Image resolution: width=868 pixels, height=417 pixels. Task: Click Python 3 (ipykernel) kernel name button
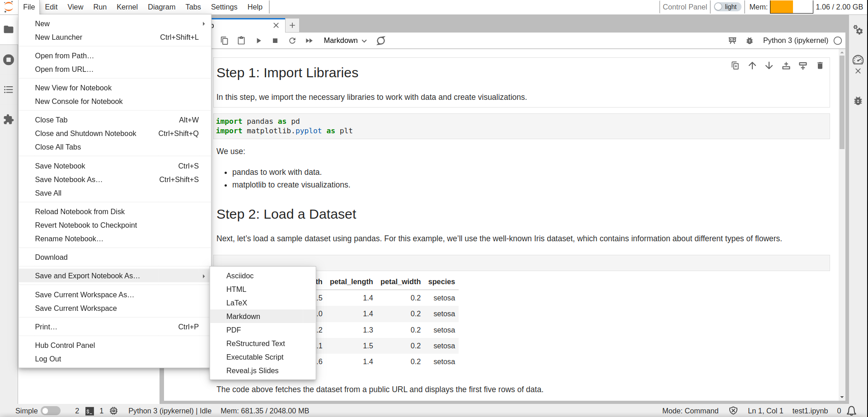(x=795, y=41)
